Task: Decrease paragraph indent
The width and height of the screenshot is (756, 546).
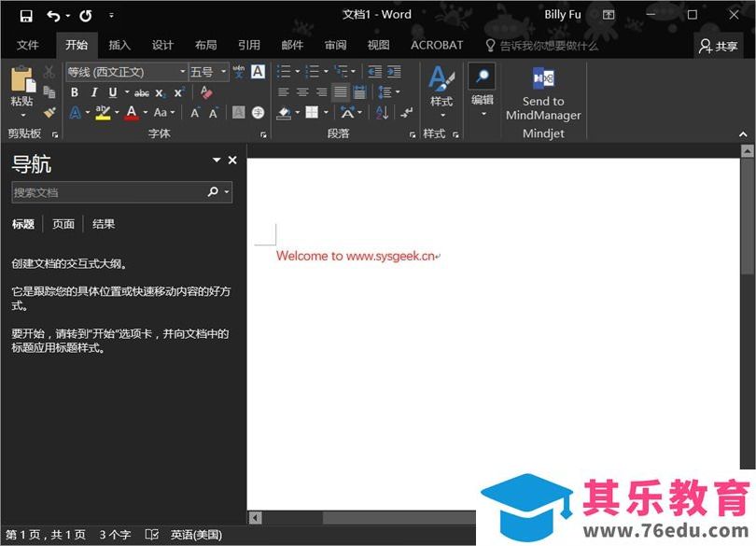Action: click(374, 72)
